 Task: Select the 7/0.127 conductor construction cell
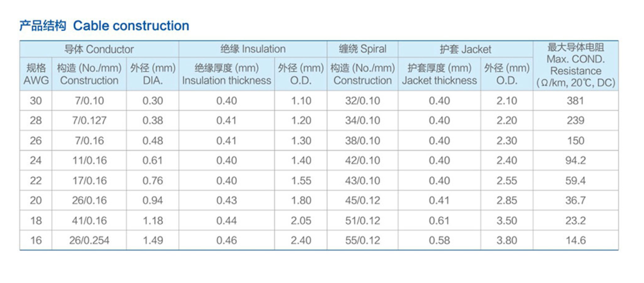(89, 121)
